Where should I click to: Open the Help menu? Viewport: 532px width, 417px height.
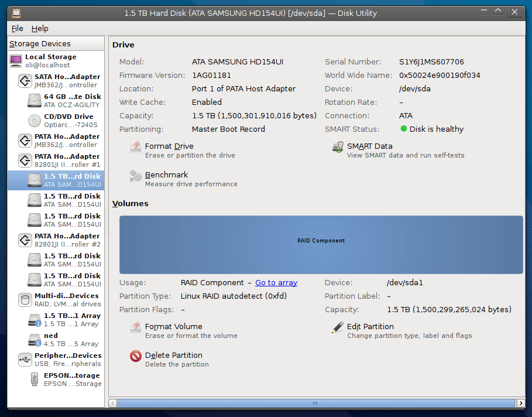[40, 28]
